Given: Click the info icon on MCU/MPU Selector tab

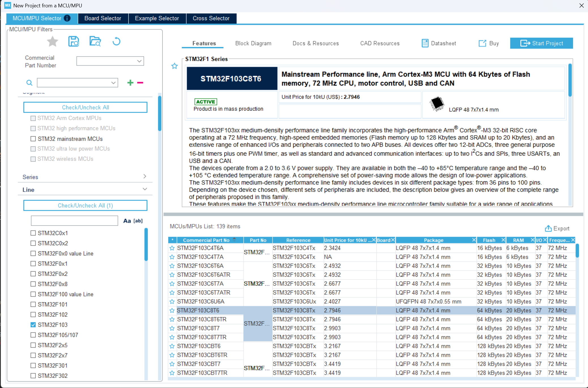Looking at the screenshot, I should [67, 18].
